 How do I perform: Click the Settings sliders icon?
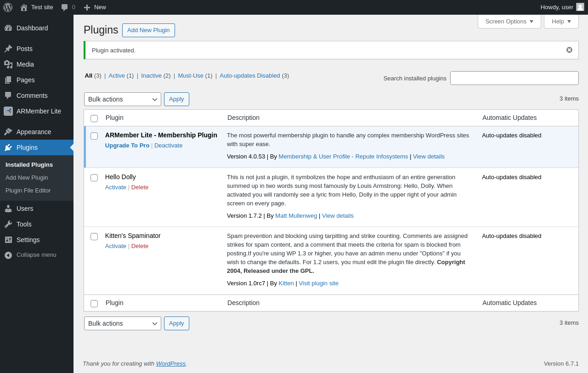(x=8, y=240)
